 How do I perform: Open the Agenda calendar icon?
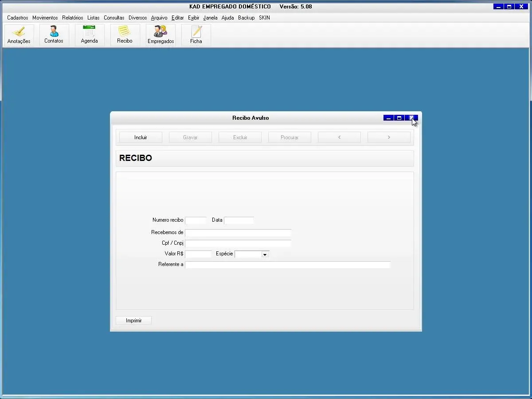(x=89, y=35)
